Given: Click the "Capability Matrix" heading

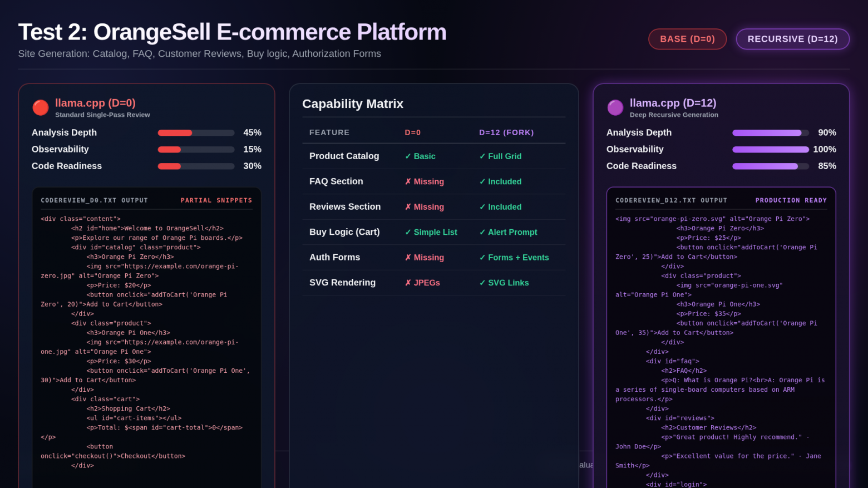Looking at the screenshot, I should (353, 104).
